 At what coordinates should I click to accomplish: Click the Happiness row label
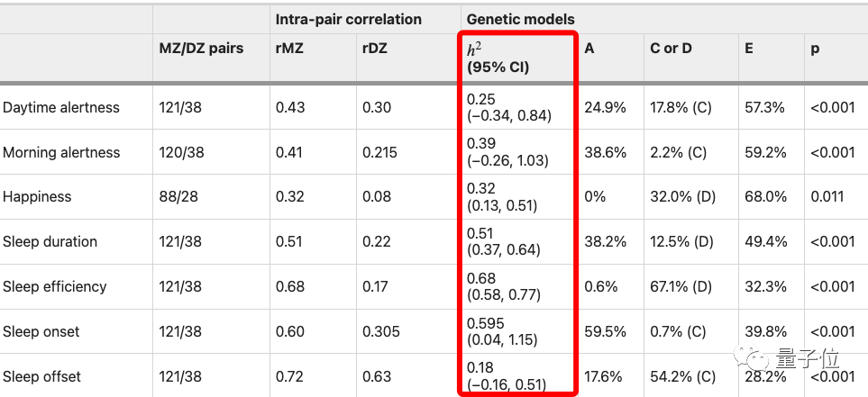click(37, 196)
